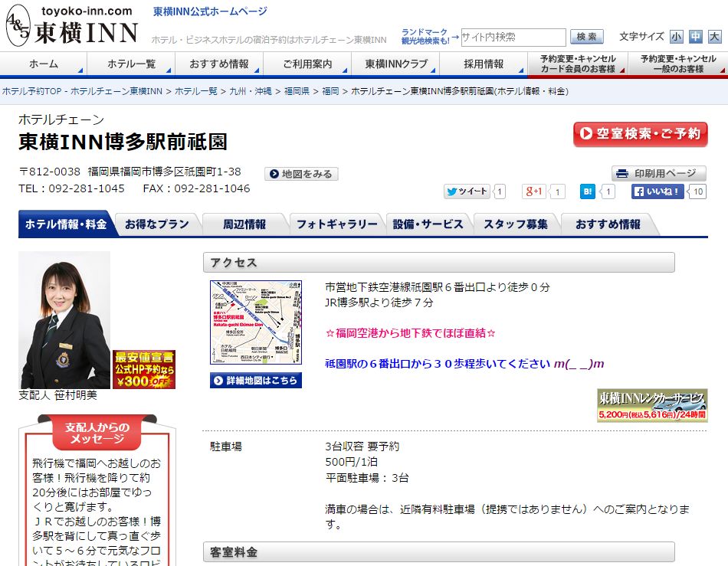
Task: Click the 最安値宣言 ¥300 OFF banner
Action: tap(144, 369)
